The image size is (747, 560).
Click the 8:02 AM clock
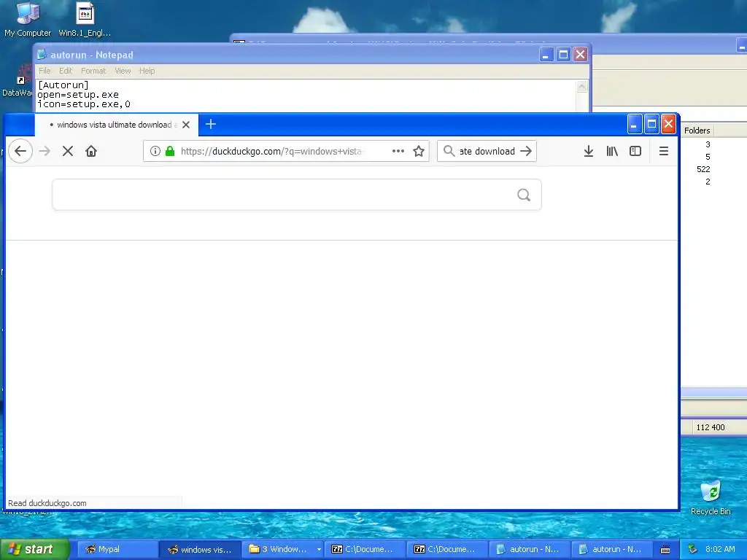[x=720, y=549]
